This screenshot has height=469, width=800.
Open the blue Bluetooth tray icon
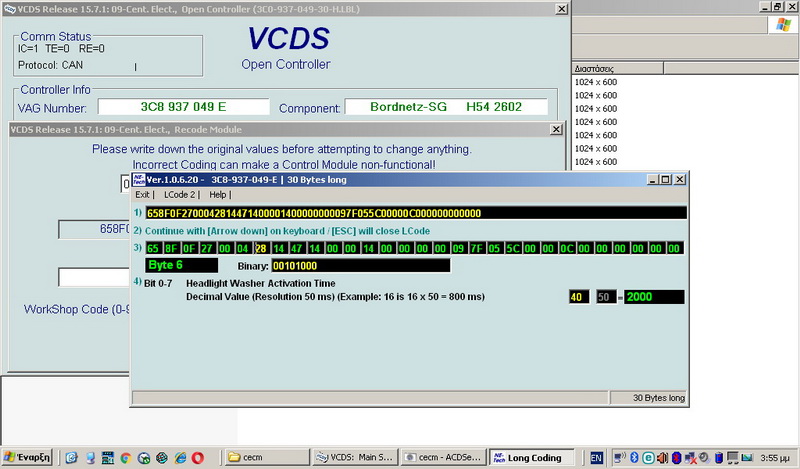click(635, 457)
